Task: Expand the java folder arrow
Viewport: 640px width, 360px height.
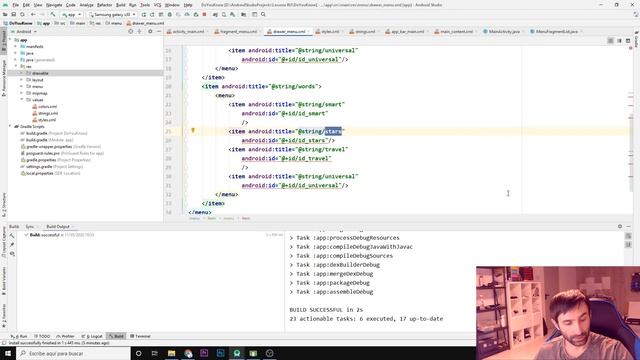Action: point(16,53)
